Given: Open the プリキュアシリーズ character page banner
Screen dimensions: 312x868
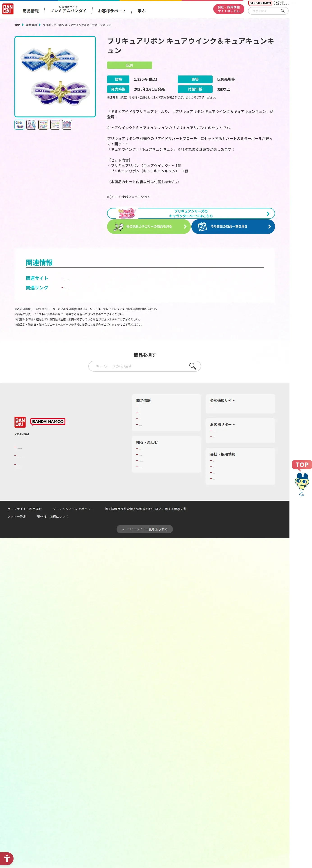Looking at the screenshot, I should click(191, 214).
